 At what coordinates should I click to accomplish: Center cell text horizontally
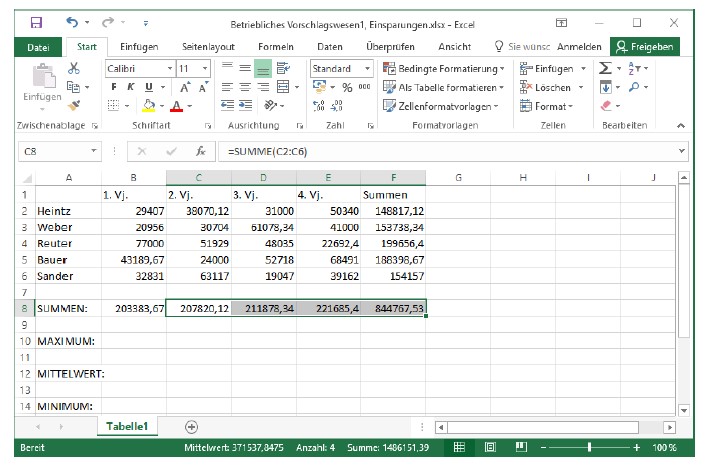[245, 87]
